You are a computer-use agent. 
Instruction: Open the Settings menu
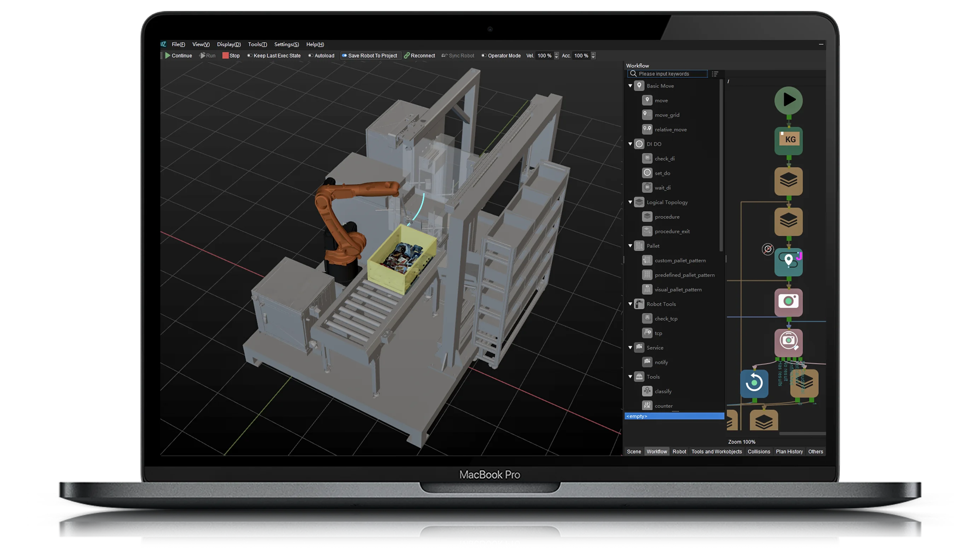[286, 45]
